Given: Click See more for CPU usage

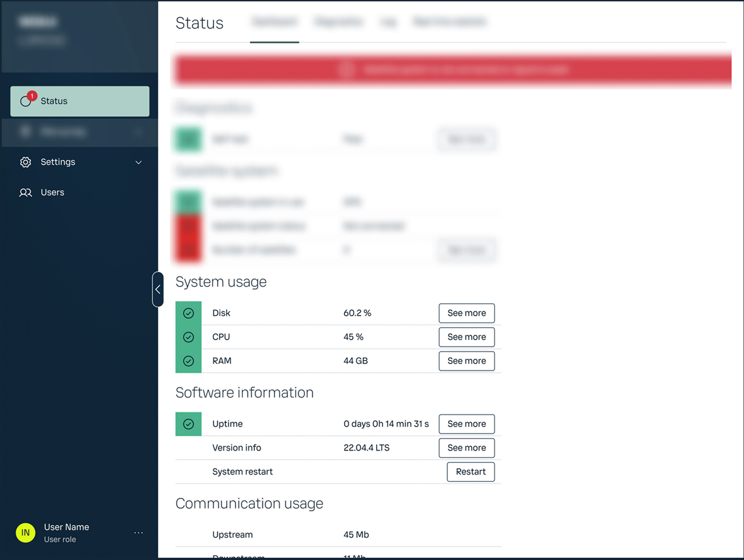Looking at the screenshot, I should click(x=466, y=337).
